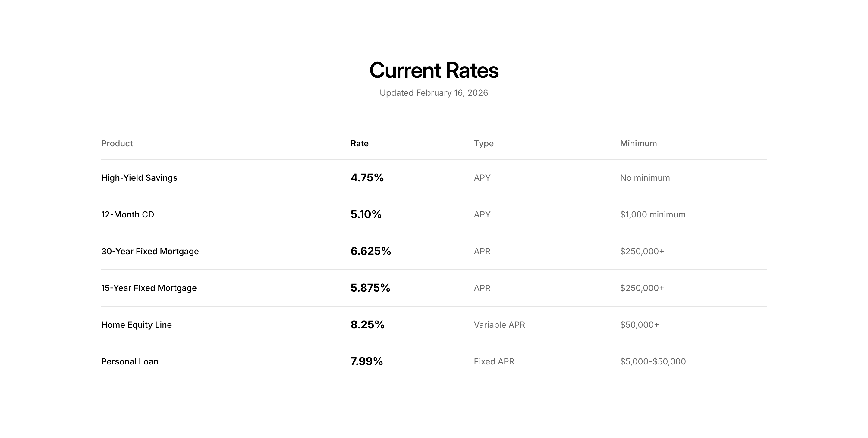Select the 12-Month CD product name
This screenshot has height=438, width=868.
pos(127,214)
